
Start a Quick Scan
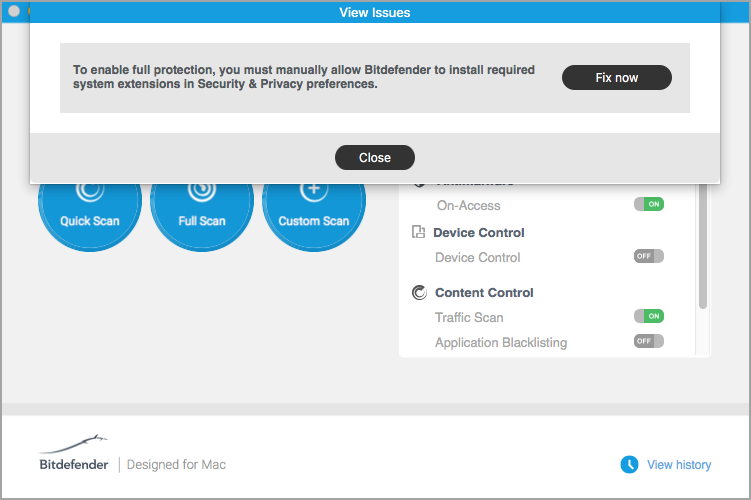point(90,216)
